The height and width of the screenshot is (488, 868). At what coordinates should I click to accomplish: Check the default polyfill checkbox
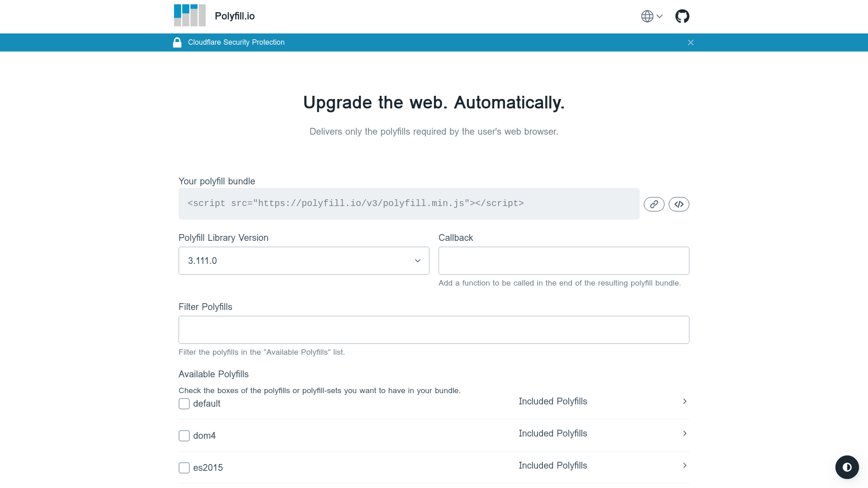tap(184, 404)
